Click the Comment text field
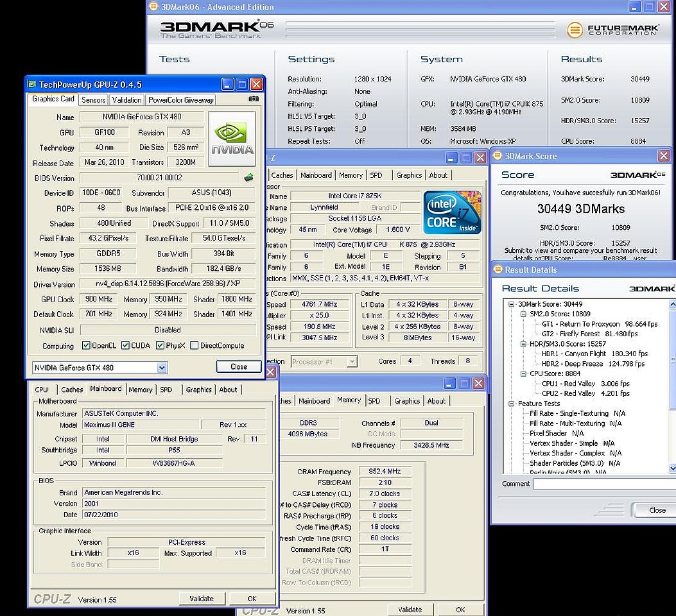This screenshot has height=616, width=676. [603, 484]
